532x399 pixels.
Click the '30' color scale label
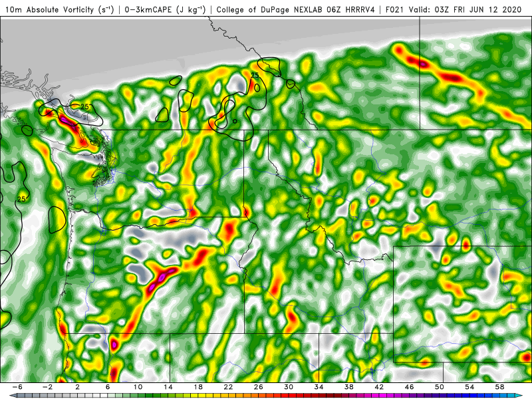coord(289,387)
